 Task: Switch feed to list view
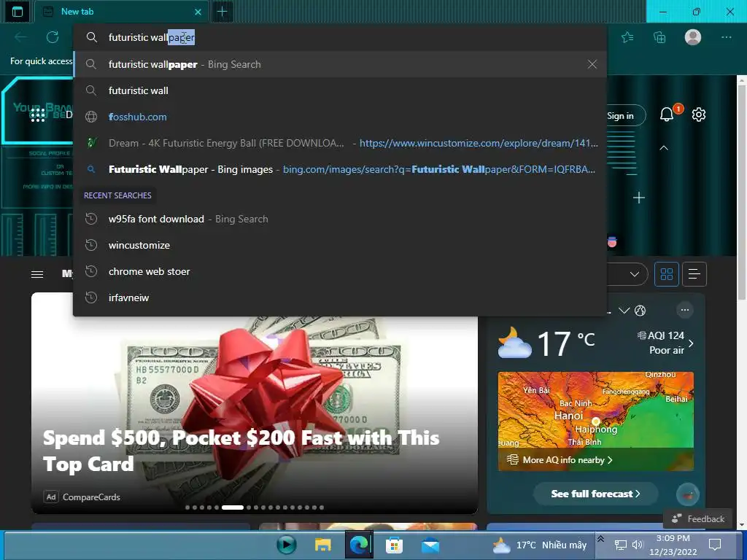(x=694, y=274)
